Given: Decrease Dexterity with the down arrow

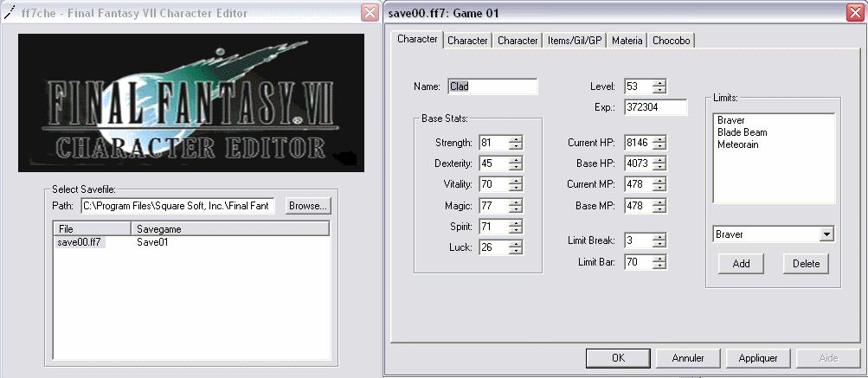Looking at the screenshot, I should pos(516,167).
